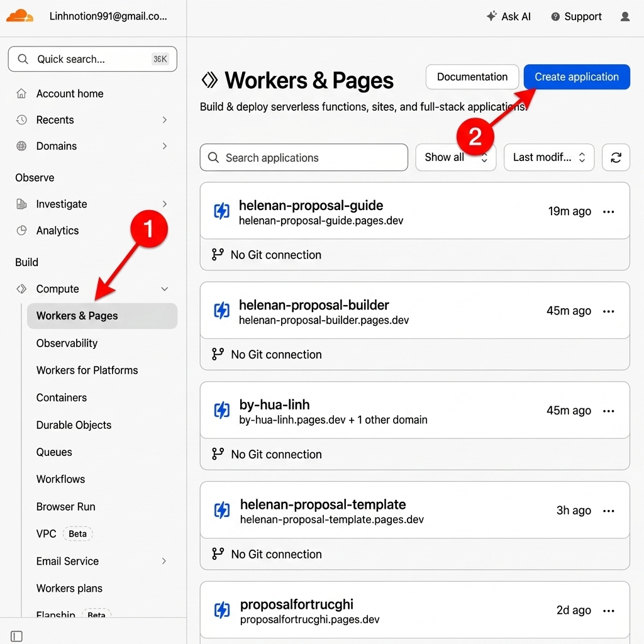Open the account switcher Linhnotion991@gmail.com
The image size is (644, 644).
(108, 16)
